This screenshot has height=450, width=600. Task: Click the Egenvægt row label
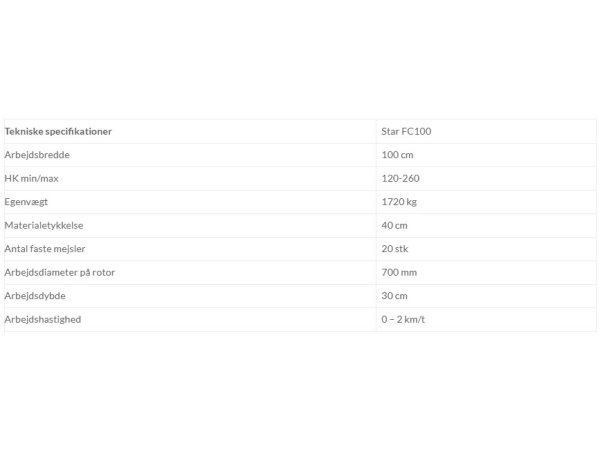(26, 202)
